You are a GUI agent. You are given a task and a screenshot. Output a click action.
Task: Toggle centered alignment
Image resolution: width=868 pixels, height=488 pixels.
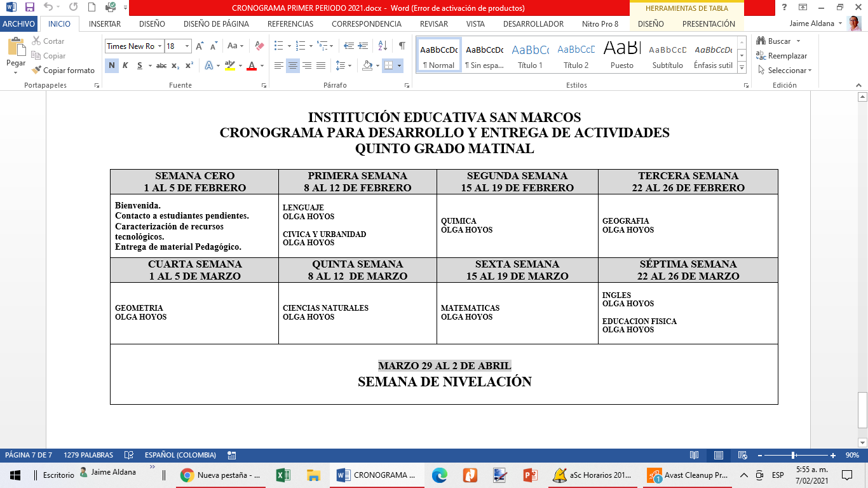tap(293, 65)
